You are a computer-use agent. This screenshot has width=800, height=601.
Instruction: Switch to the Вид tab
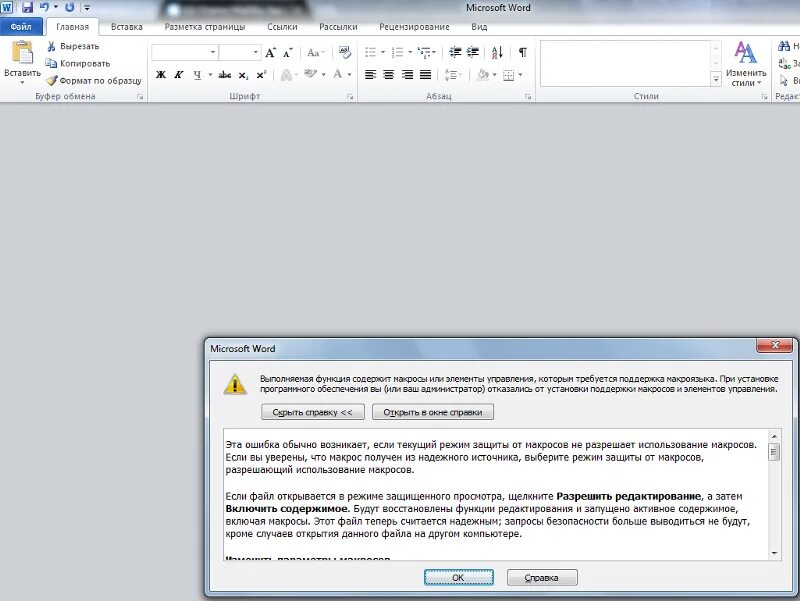click(x=479, y=27)
